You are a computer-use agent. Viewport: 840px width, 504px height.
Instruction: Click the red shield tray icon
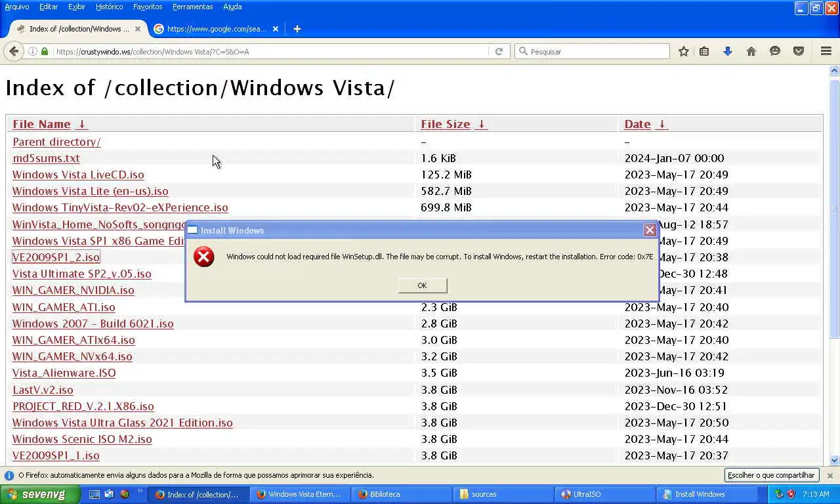coord(791,494)
